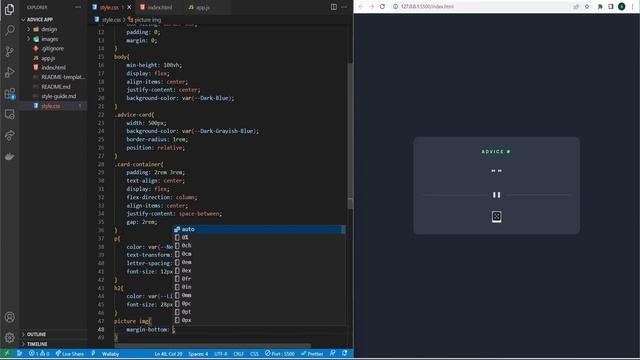
Task: Open README-template file in explorer
Action: tap(63, 77)
